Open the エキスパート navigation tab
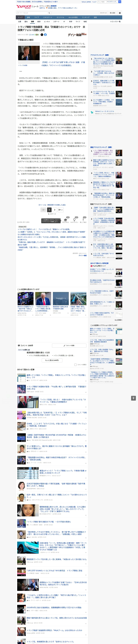The image size is (138, 644). click(x=48, y=17)
